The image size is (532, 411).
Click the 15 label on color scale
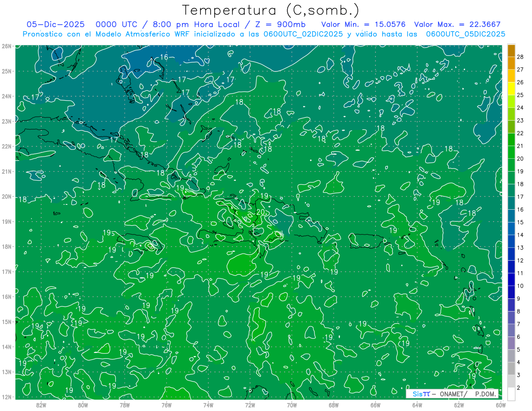[520, 222]
